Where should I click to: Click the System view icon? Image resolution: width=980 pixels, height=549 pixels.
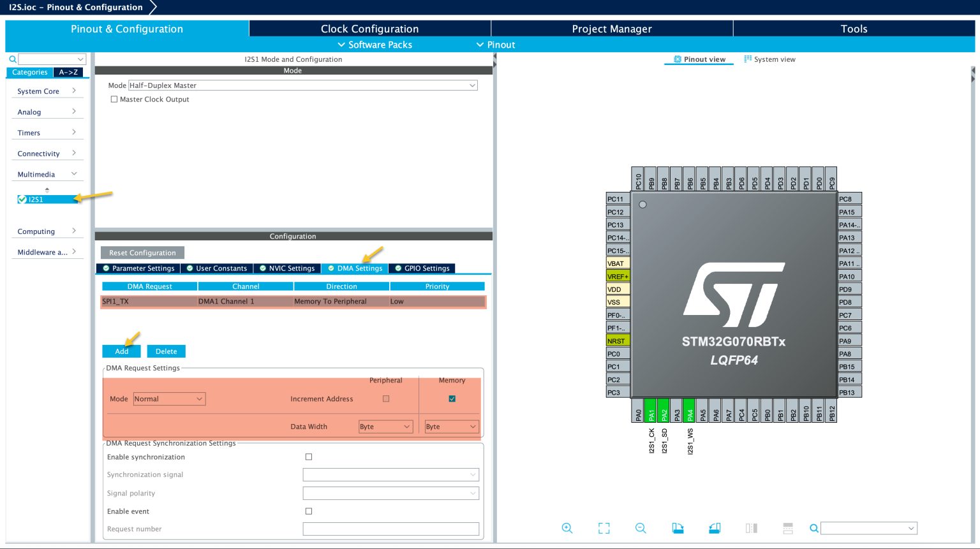(x=747, y=59)
